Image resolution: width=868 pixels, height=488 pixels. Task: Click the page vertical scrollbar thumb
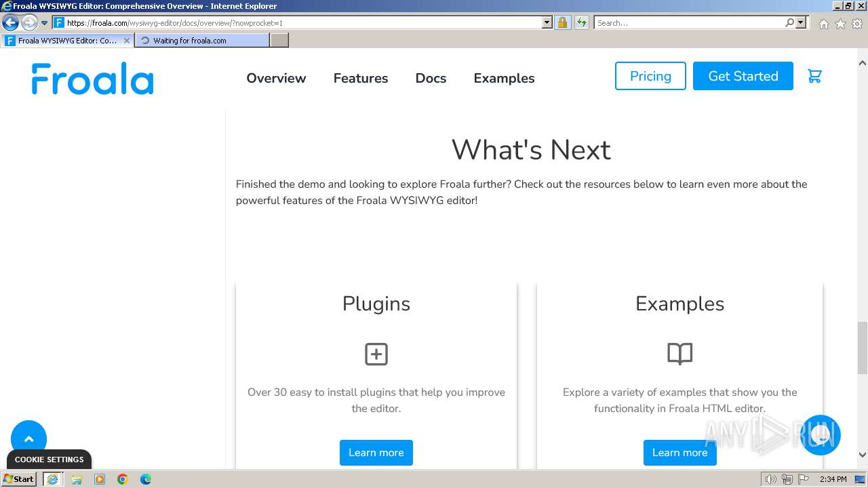pyautogui.click(x=863, y=348)
